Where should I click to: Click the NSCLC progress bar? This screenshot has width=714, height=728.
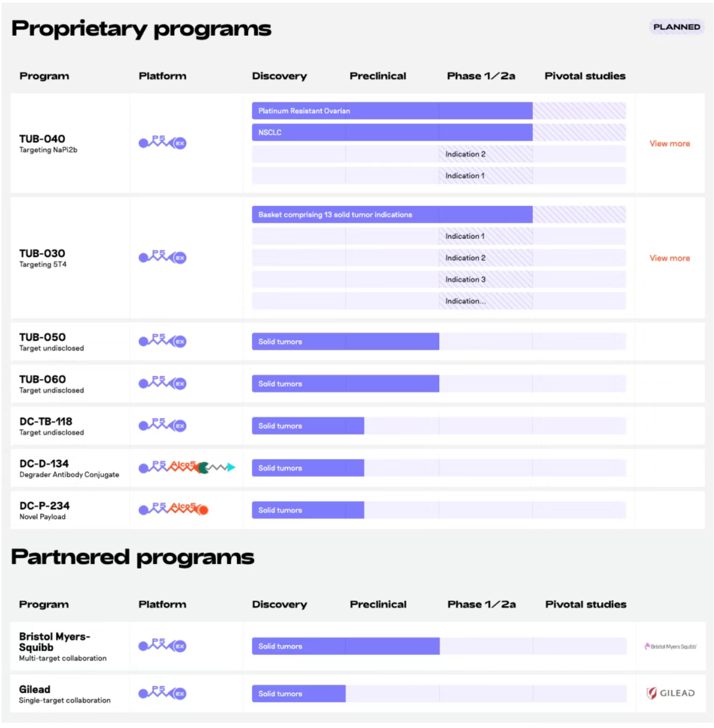tap(392, 133)
